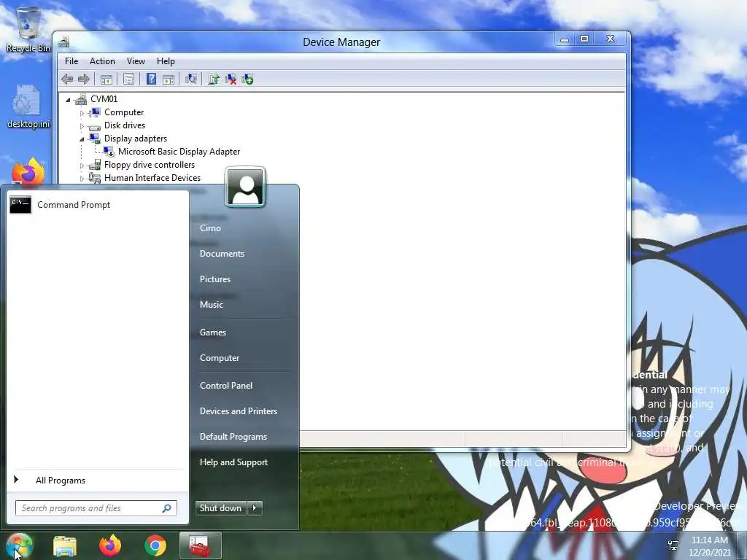The image size is (747, 560).
Task: Open the Cirno user folder link
Action: coord(210,228)
